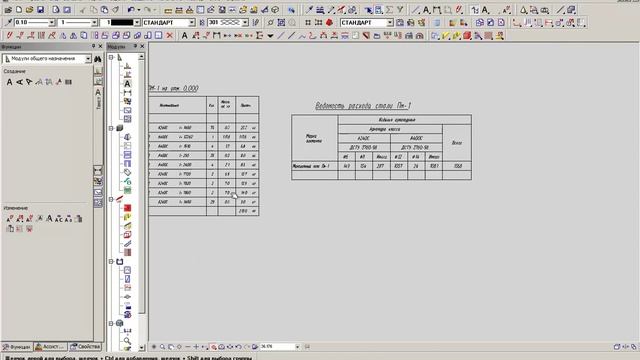
Task: Open the Undo history dropdown arrow
Action: click(138, 10)
